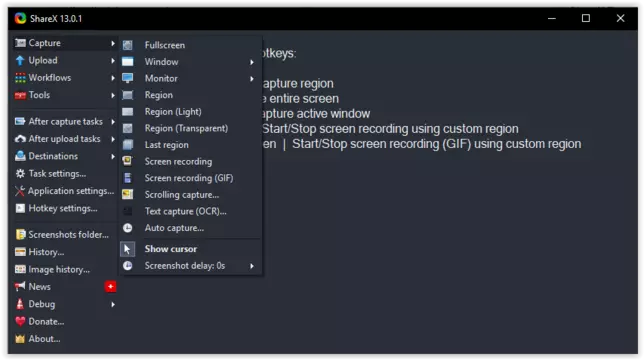This screenshot has height=360, width=644.
Task: Expand the Window submenu arrow
Action: [252, 62]
